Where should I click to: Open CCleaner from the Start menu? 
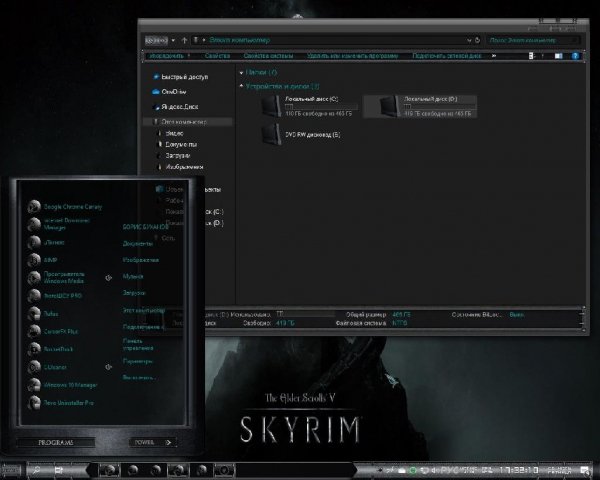pos(47,367)
